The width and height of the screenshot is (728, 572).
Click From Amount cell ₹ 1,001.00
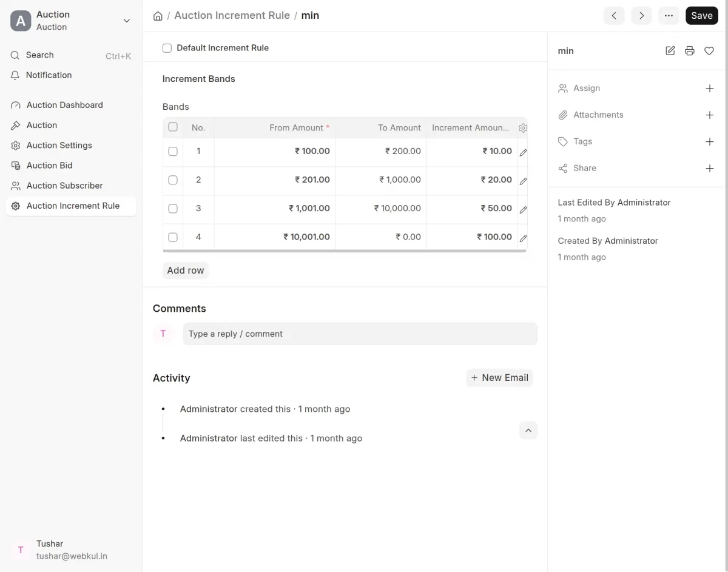point(275,208)
